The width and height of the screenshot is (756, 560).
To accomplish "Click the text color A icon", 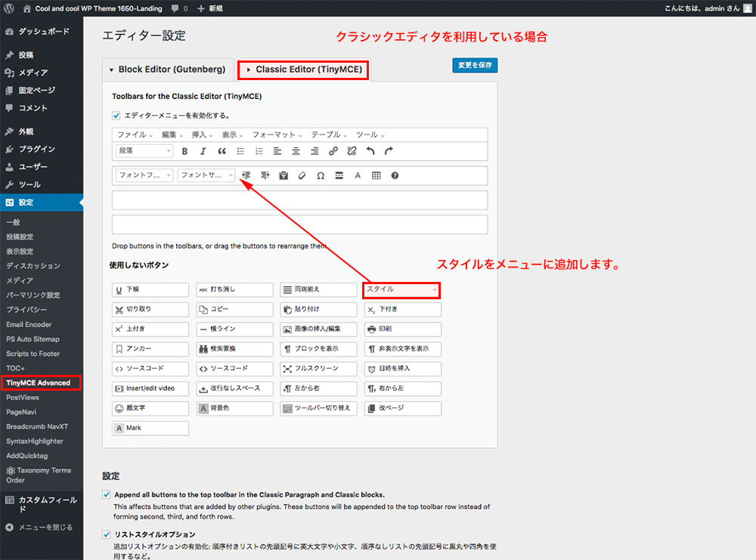I will pyautogui.click(x=358, y=175).
